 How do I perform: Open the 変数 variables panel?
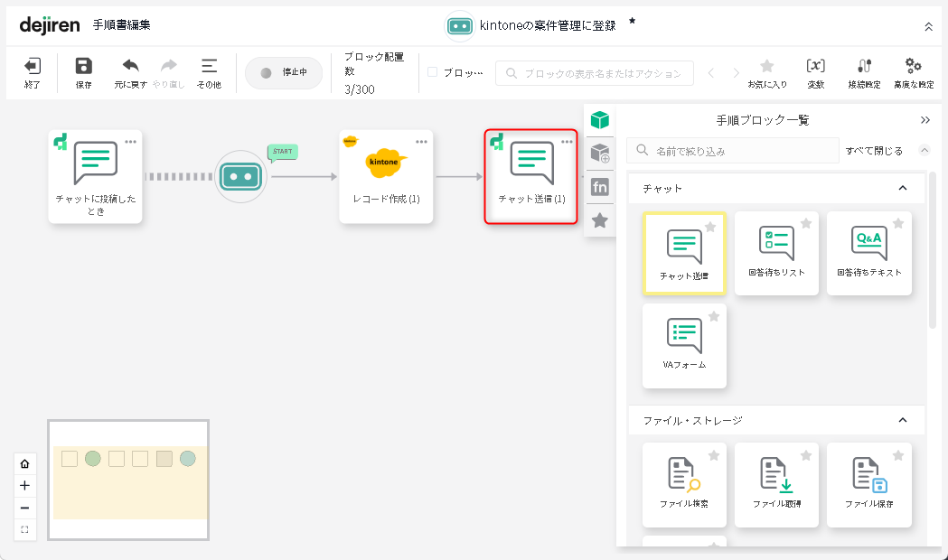click(x=815, y=72)
